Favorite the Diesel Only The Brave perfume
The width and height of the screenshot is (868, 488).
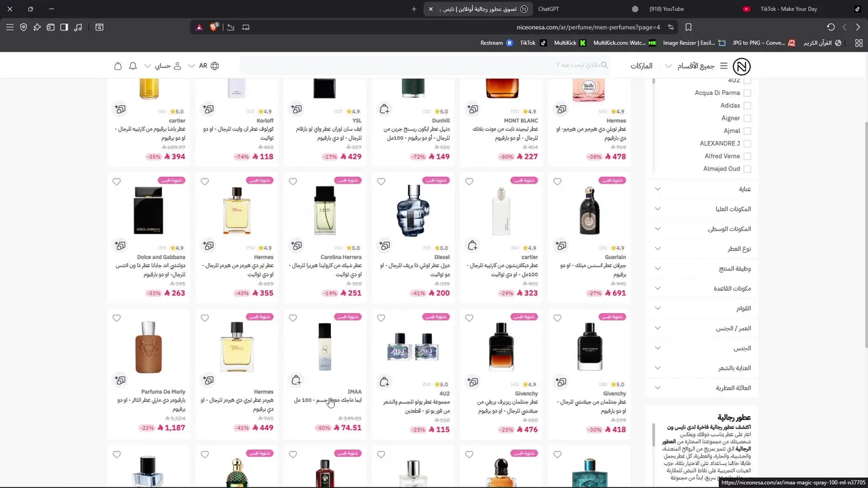[x=381, y=182]
